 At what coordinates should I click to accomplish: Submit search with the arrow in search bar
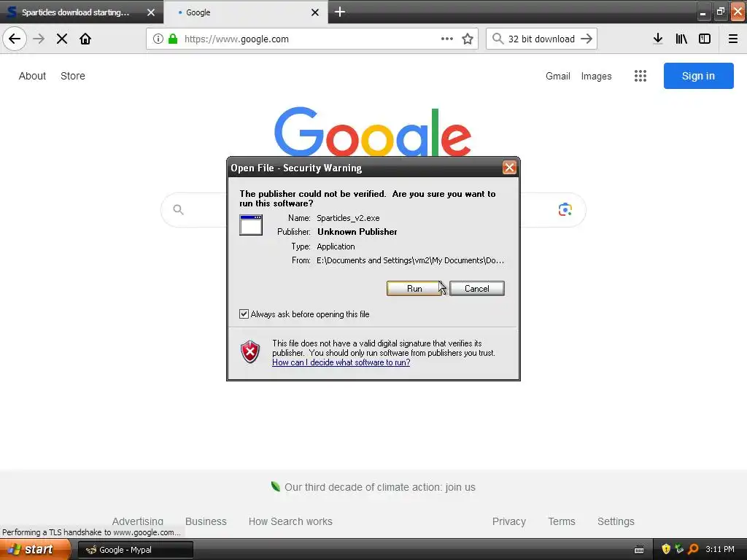point(587,39)
